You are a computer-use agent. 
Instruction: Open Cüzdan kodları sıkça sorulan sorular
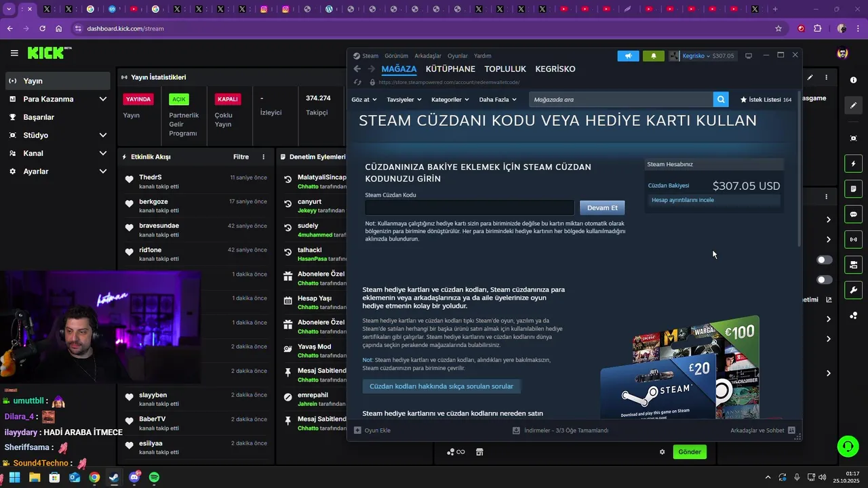pos(441,386)
